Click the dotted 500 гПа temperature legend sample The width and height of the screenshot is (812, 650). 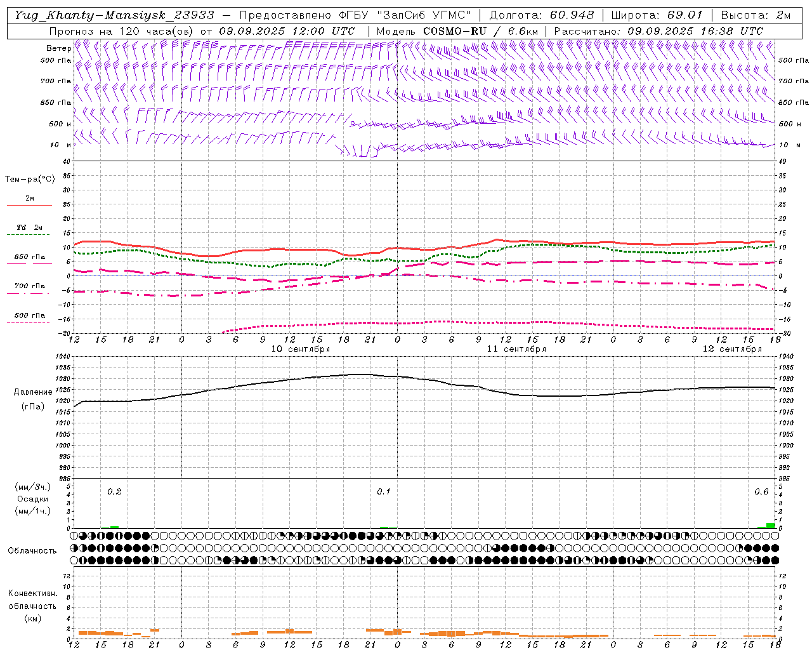[28, 323]
